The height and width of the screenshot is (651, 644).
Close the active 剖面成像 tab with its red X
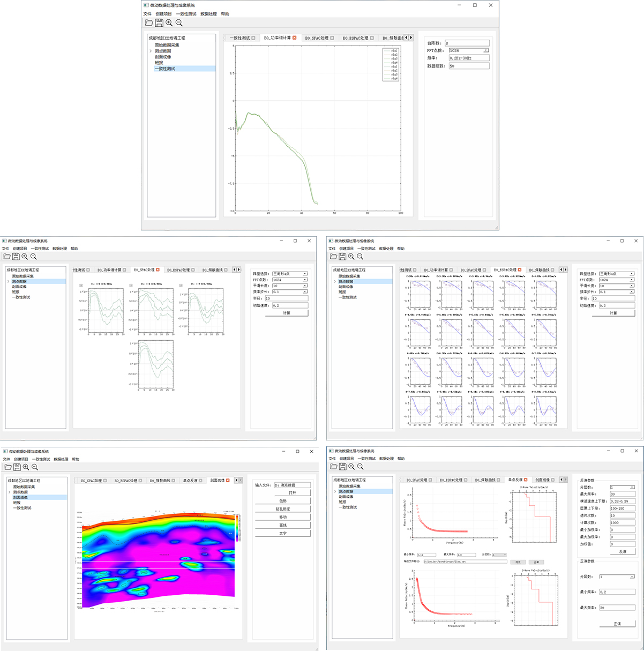(x=228, y=481)
